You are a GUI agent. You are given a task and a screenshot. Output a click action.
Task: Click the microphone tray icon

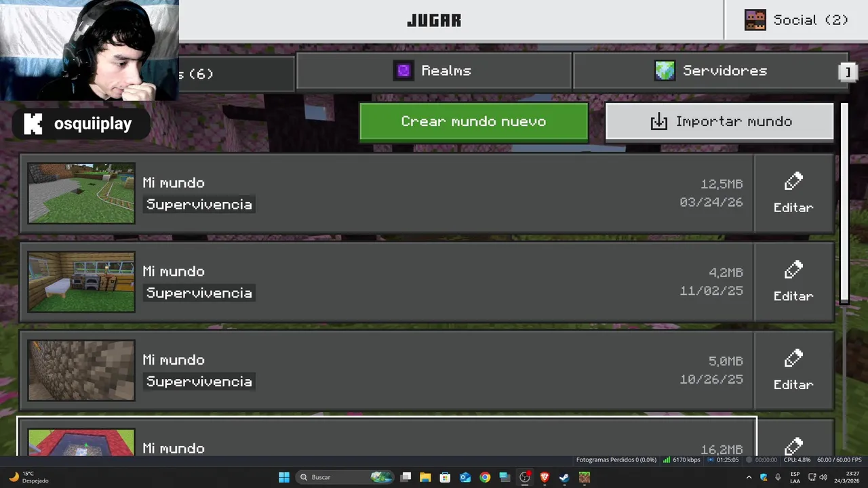[778, 477]
